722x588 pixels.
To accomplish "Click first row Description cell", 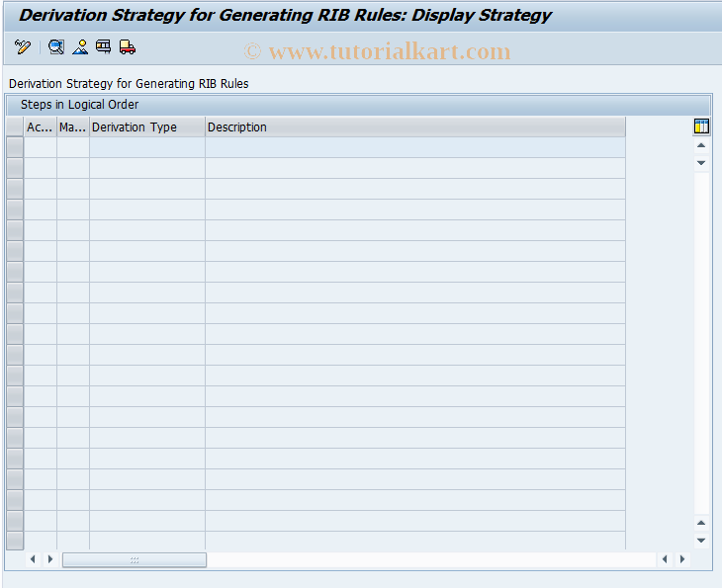I will click(x=415, y=147).
